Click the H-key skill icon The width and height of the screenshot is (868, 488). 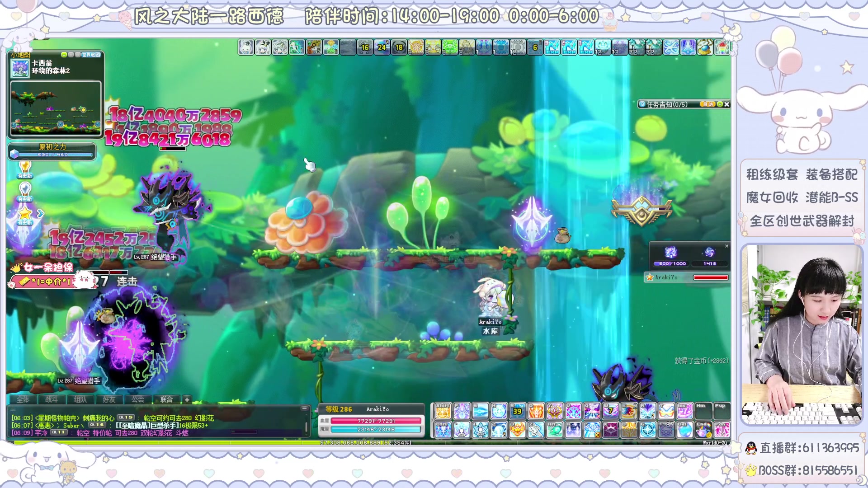(x=499, y=411)
